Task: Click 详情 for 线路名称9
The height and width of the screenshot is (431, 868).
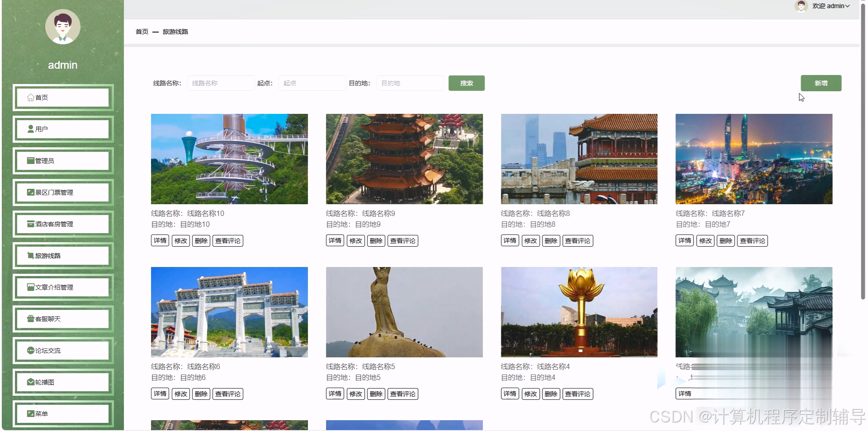Action: tap(335, 241)
